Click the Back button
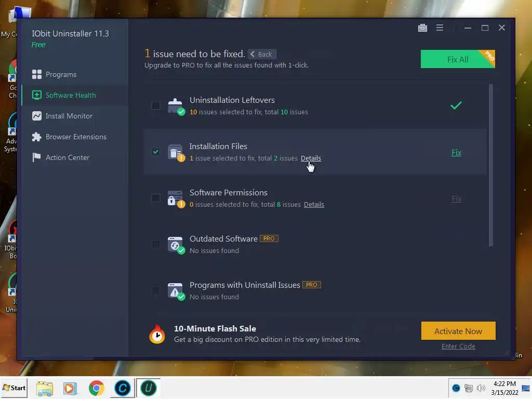Image resolution: width=532 pixels, height=399 pixels. coord(262,54)
